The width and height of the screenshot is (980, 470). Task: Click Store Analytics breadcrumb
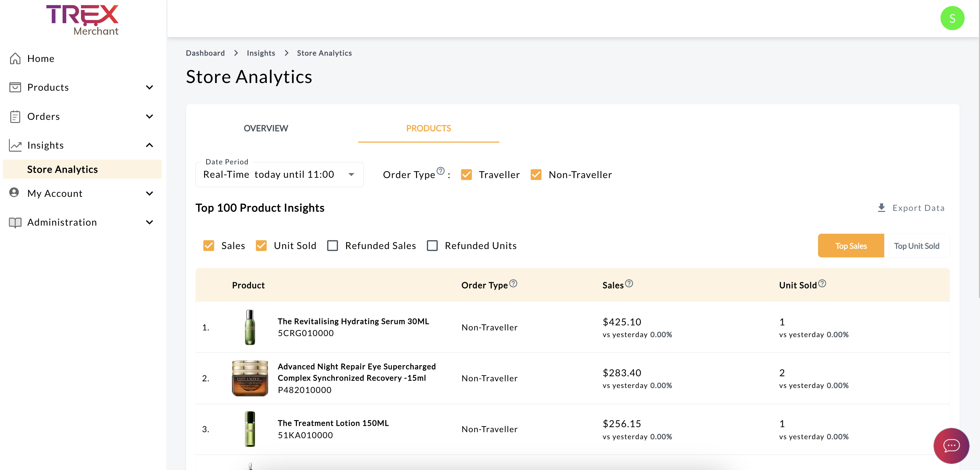click(324, 53)
